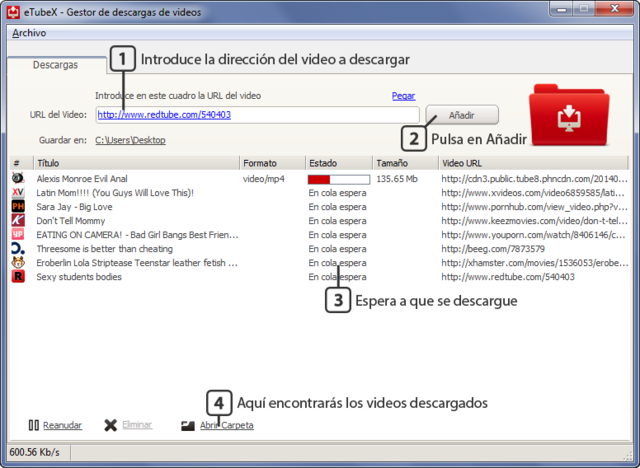Click the XV site icon in list
This screenshot has height=468, width=640.
pyautogui.click(x=18, y=193)
